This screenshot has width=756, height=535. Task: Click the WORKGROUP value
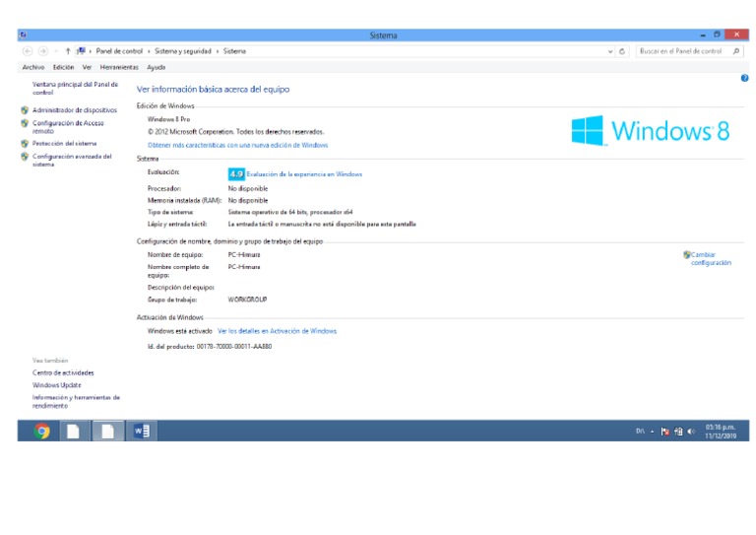[x=247, y=300]
